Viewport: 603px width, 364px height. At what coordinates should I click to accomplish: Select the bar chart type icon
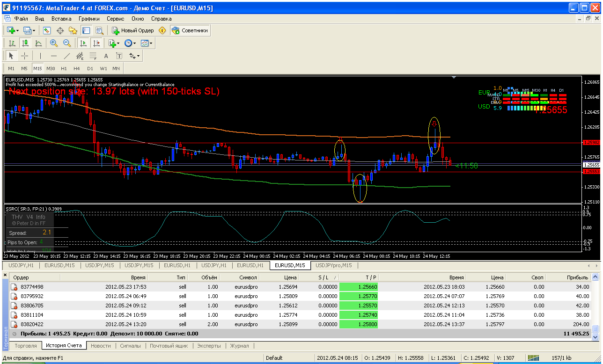[x=12, y=43]
